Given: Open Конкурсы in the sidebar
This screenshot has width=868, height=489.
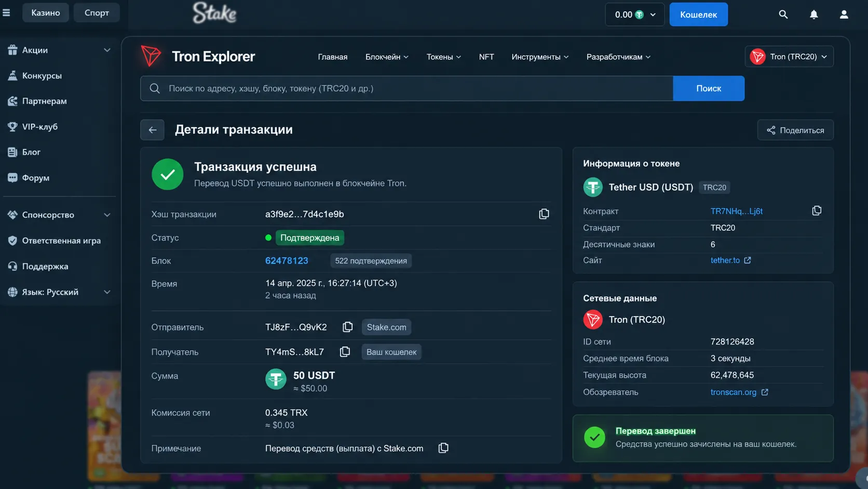Looking at the screenshot, I should click(x=42, y=75).
